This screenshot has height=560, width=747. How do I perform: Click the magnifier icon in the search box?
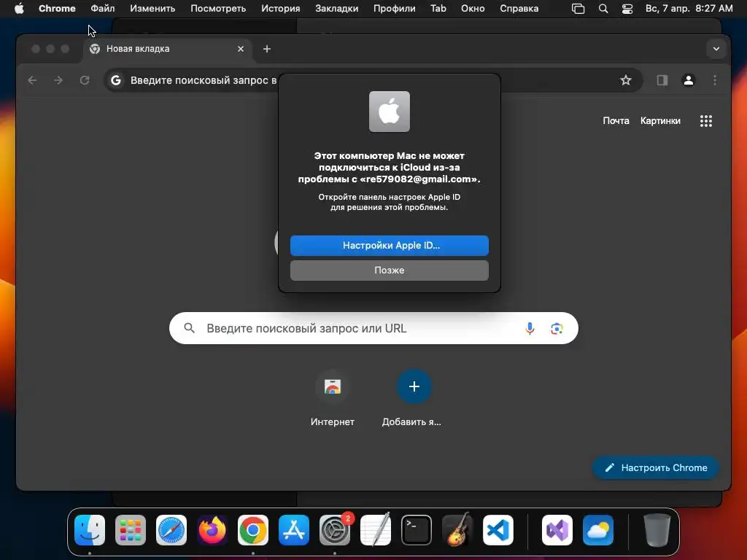(x=189, y=328)
